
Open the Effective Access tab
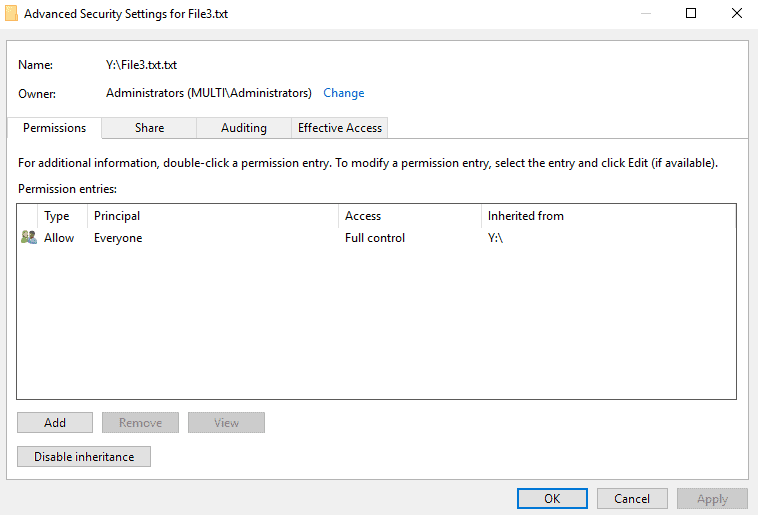340,128
